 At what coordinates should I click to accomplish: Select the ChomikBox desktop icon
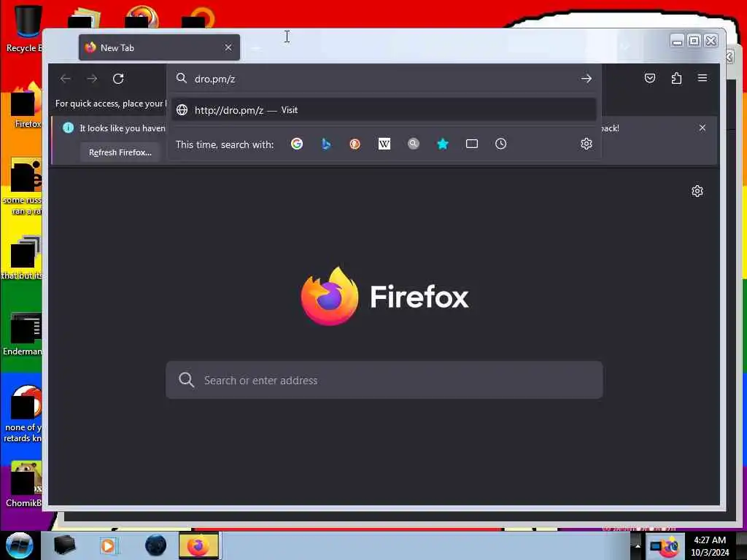(24, 485)
